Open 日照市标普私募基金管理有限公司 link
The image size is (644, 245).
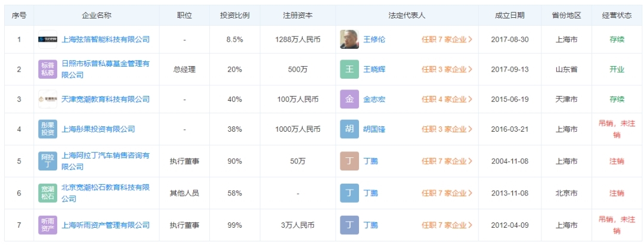pos(106,69)
